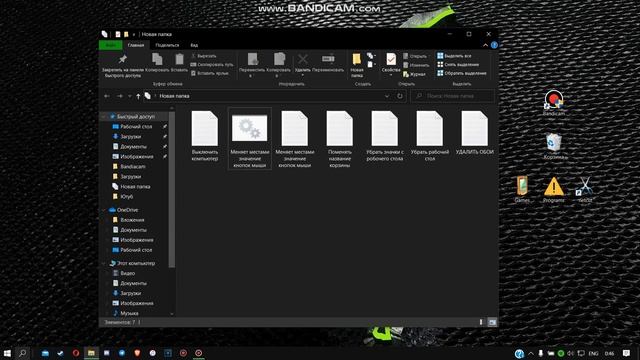The height and width of the screenshot is (360, 640).
Task: Go up one folder level arrow
Action: click(x=138, y=96)
